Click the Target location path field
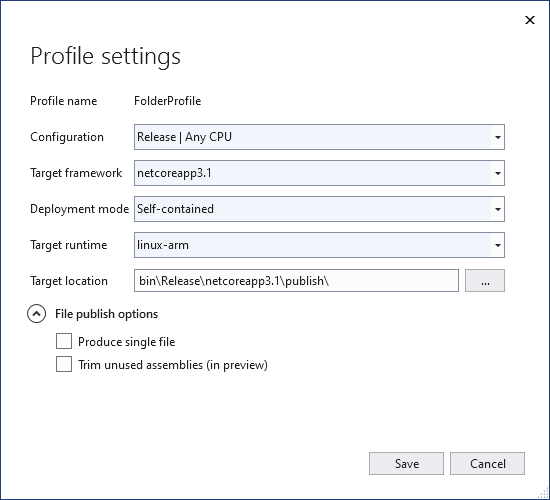 (x=296, y=281)
